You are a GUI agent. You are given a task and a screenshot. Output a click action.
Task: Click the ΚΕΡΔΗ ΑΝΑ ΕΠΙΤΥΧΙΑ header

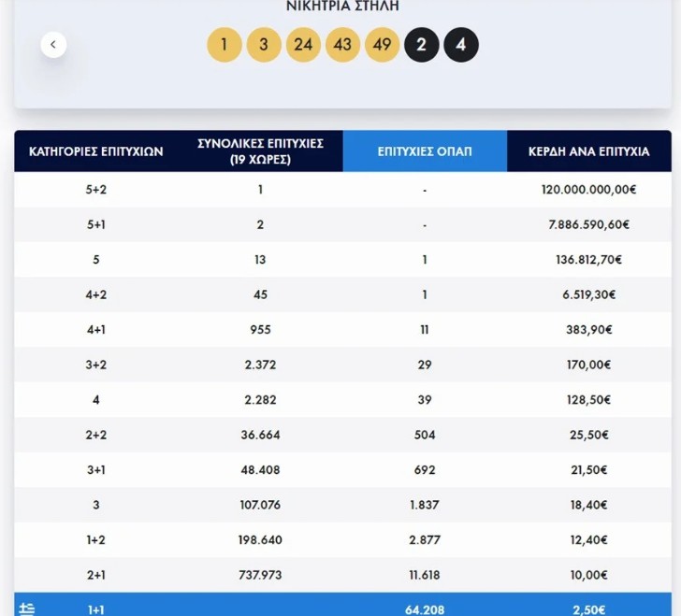(x=588, y=150)
